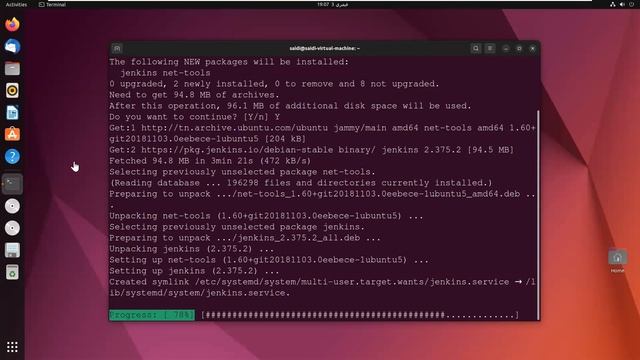Click 'Reading database ... 196298 files' line
640x360 pixels.
point(301,183)
